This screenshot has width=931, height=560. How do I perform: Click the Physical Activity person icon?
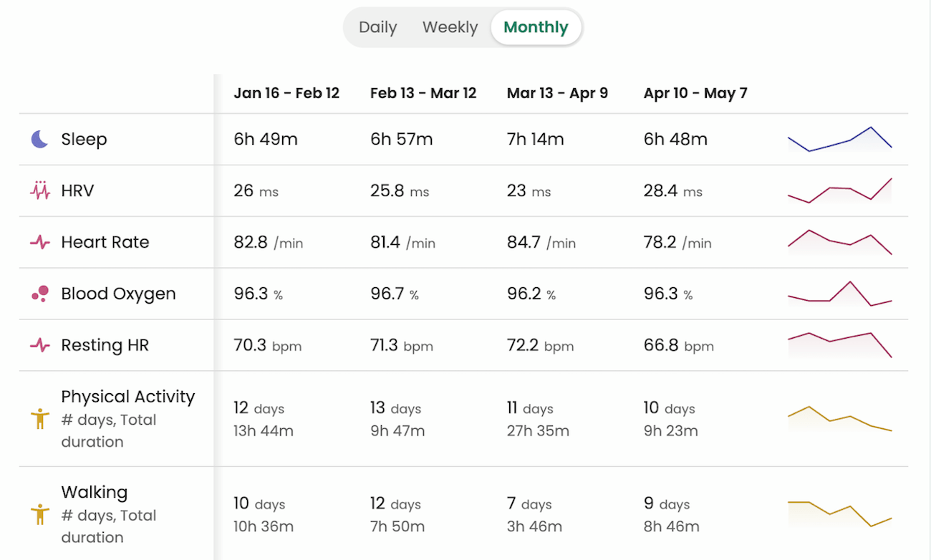point(40,419)
